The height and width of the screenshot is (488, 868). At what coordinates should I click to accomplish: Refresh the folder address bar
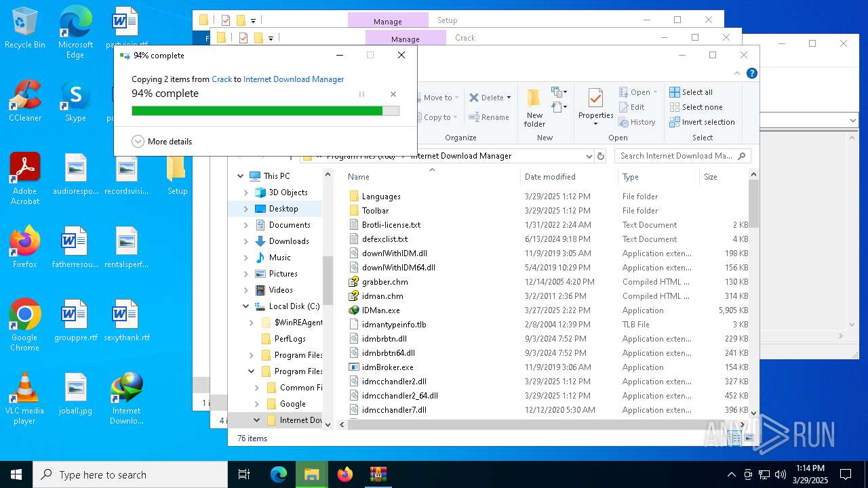(x=600, y=156)
